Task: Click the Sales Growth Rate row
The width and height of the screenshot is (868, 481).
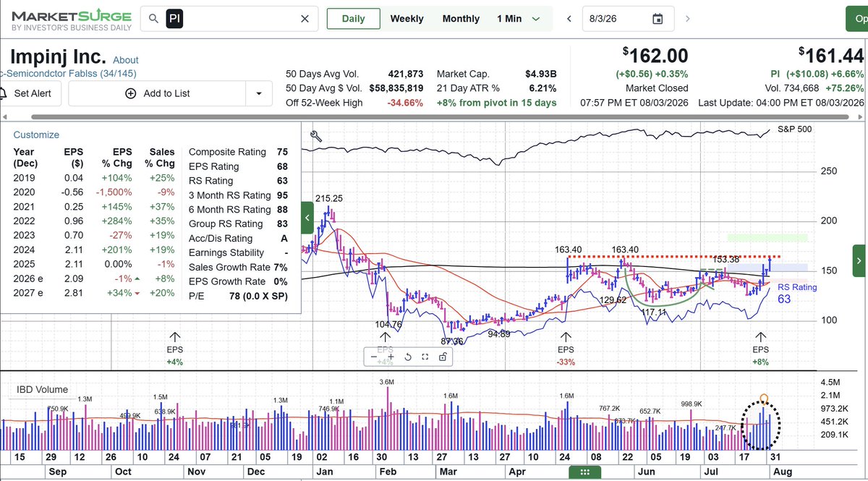Action: [x=238, y=268]
